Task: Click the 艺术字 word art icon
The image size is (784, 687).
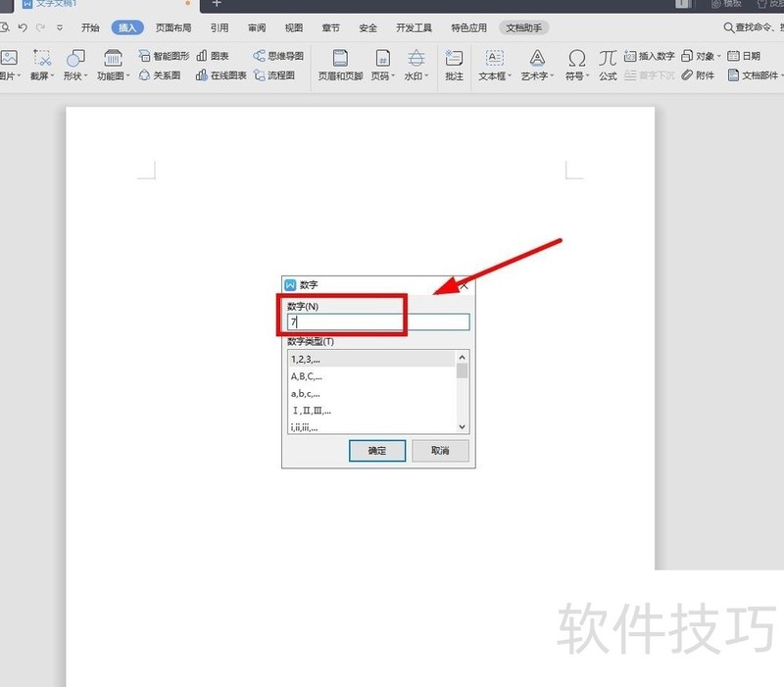Action: click(x=537, y=59)
